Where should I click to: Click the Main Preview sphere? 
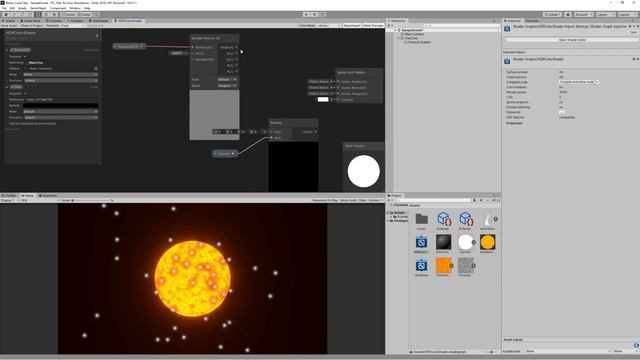pos(364,171)
